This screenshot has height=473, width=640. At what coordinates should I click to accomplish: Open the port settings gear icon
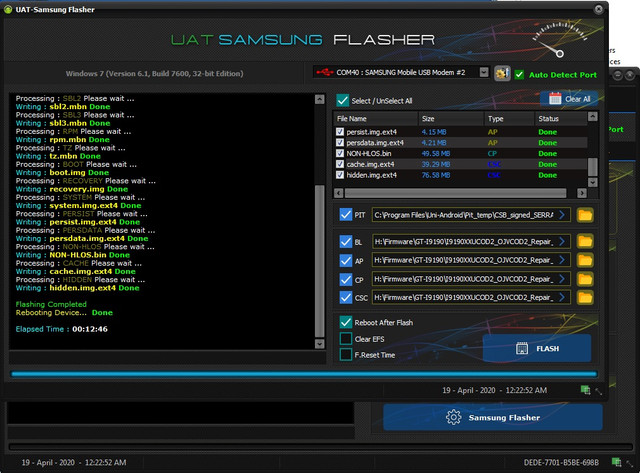[502, 73]
